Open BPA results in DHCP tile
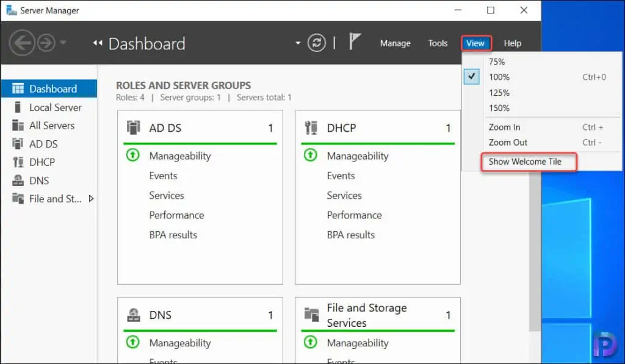The image size is (625, 364). [351, 235]
